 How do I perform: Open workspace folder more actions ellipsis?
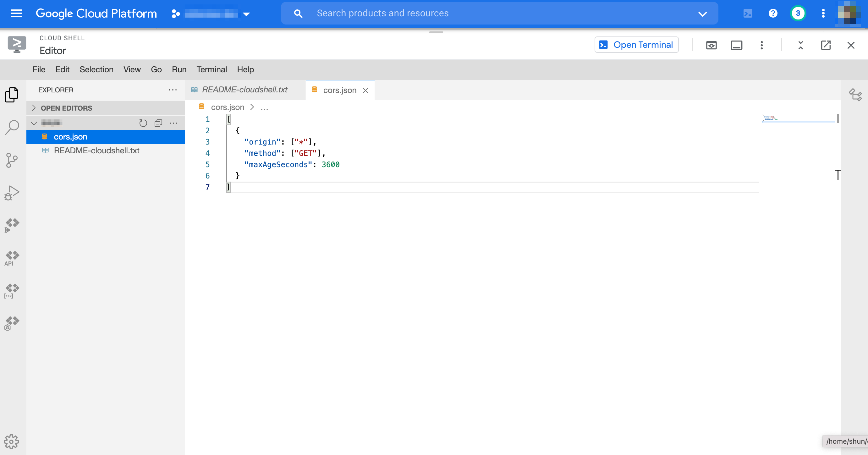tap(173, 123)
